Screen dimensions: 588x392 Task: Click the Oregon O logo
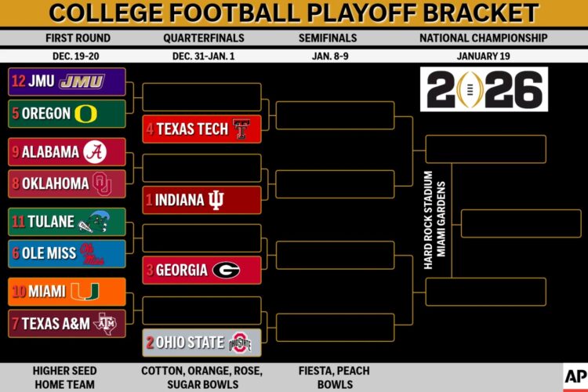[x=87, y=114]
